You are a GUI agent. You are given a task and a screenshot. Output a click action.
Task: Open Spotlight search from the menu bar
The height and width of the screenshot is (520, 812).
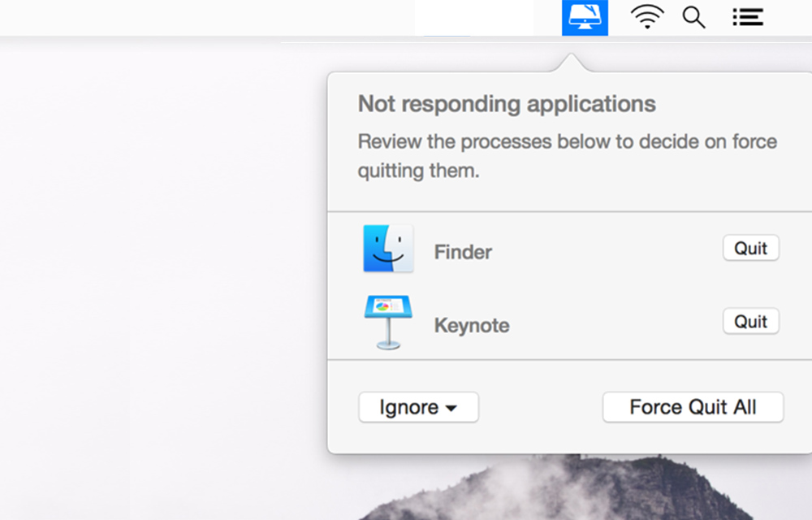click(x=693, y=17)
